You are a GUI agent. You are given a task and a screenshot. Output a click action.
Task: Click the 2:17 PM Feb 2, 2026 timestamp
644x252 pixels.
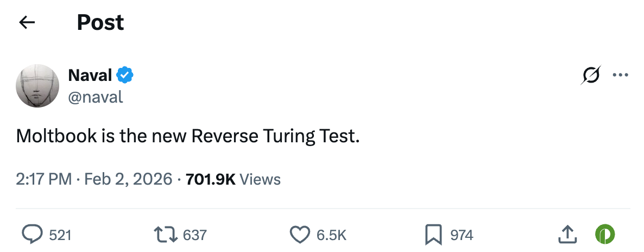pos(94,179)
